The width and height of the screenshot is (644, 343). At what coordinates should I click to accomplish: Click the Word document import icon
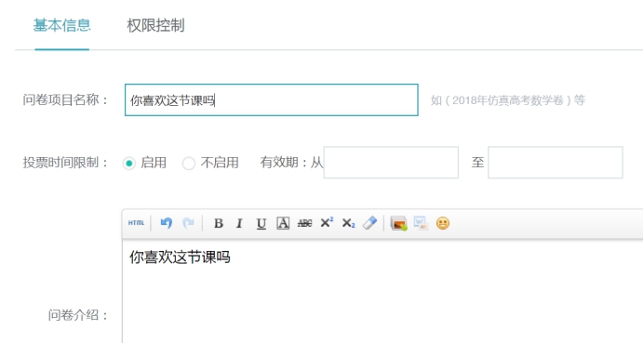(x=421, y=223)
